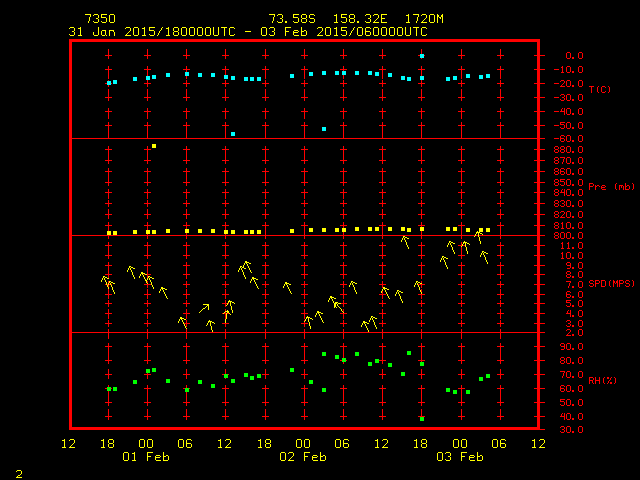Click the "02 Feb" date label
This screenshot has width=640, height=480.
[303, 457]
